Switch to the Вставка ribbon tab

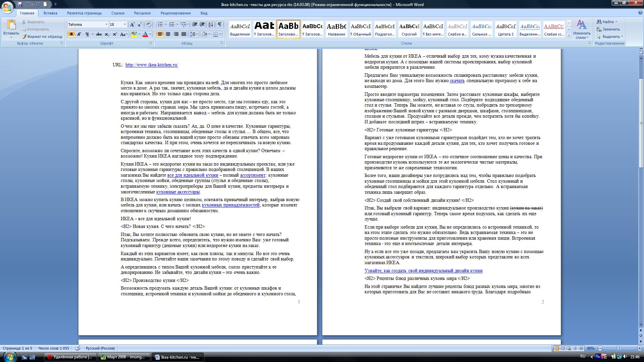[50, 13]
